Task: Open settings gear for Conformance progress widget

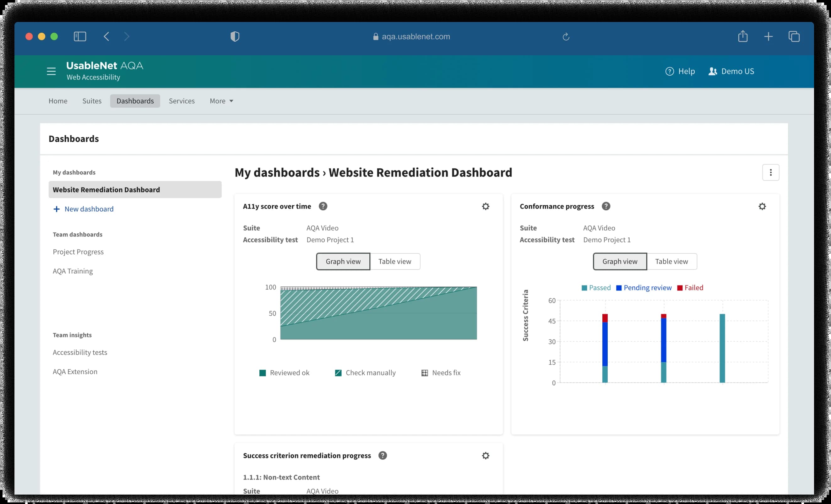Action: pyautogui.click(x=762, y=206)
